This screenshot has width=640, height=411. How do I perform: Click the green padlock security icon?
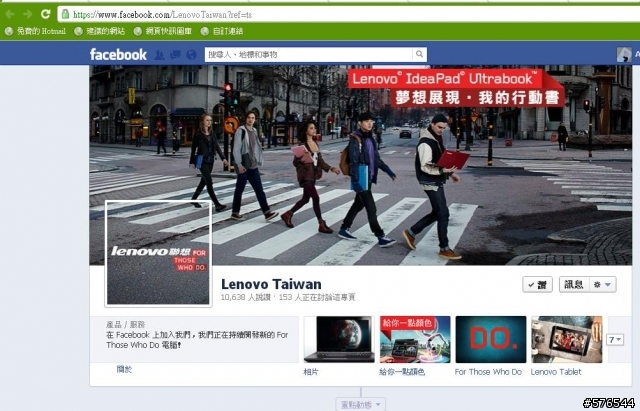tap(65, 14)
